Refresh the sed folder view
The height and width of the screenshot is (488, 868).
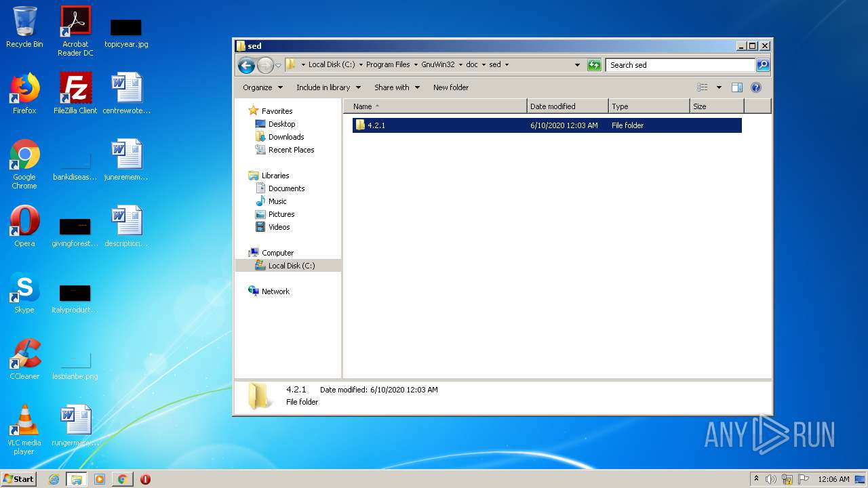coord(594,65)
